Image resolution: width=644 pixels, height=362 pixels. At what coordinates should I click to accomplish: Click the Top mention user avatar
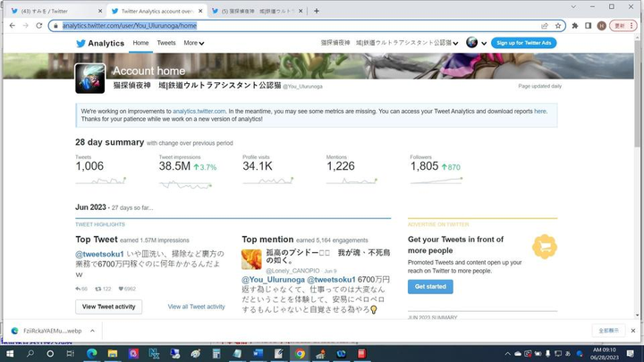click(x=251, y=259)
